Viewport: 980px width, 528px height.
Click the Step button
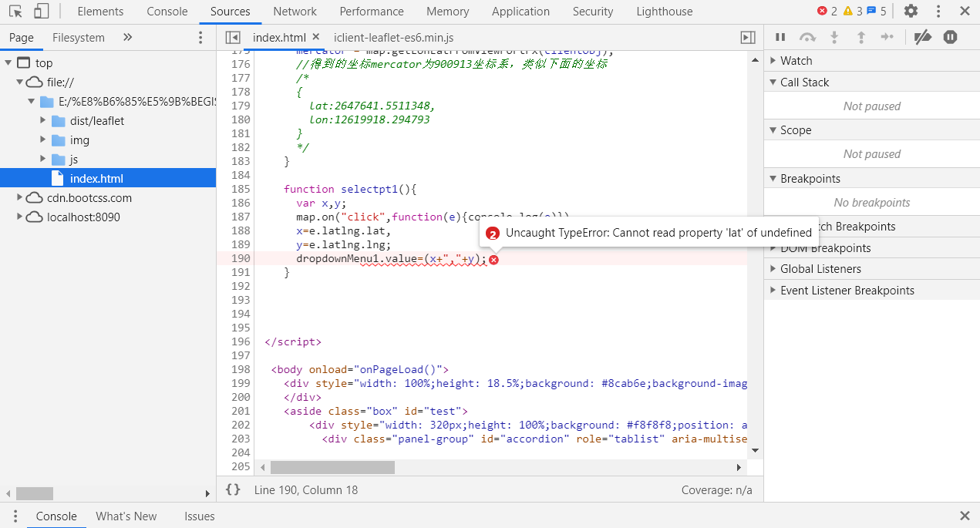tap(887, 37)
